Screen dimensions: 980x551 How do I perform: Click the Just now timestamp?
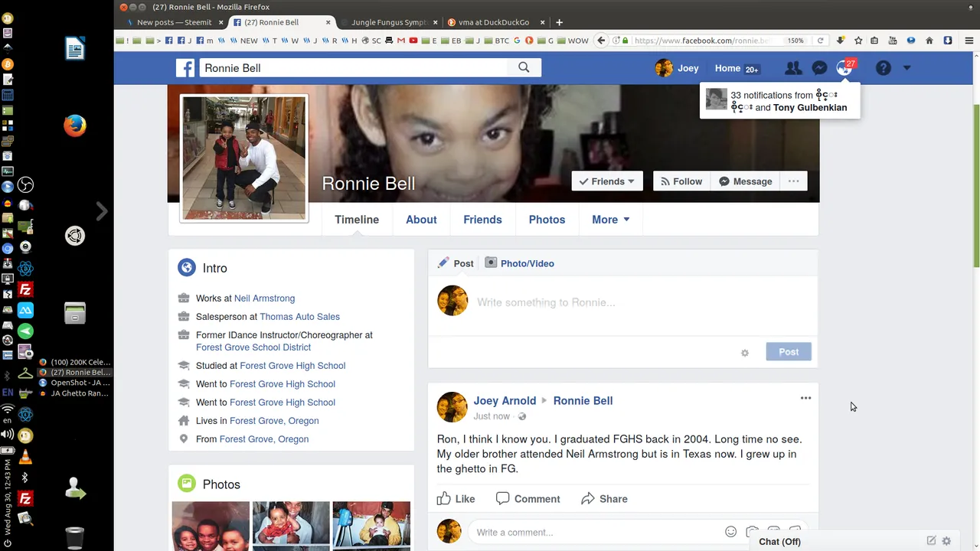click(x=492, y=416)
